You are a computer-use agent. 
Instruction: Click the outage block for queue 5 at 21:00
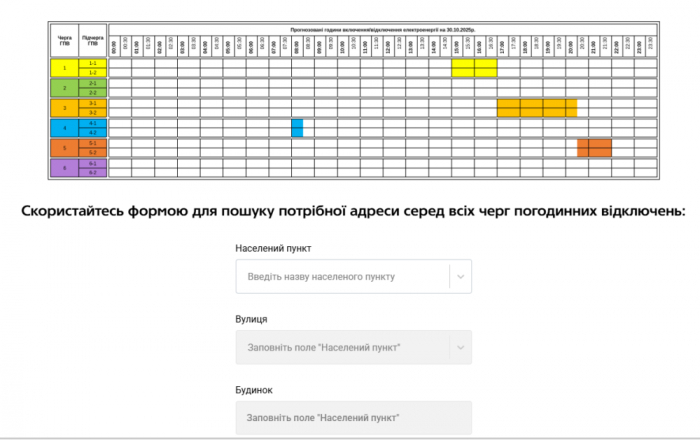click(594, 148)
